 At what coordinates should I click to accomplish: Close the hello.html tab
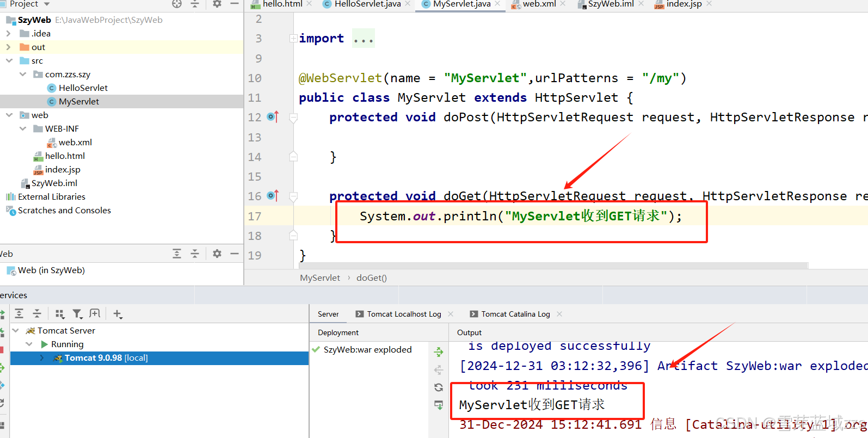pyautogui.click(x=309, y=4)
